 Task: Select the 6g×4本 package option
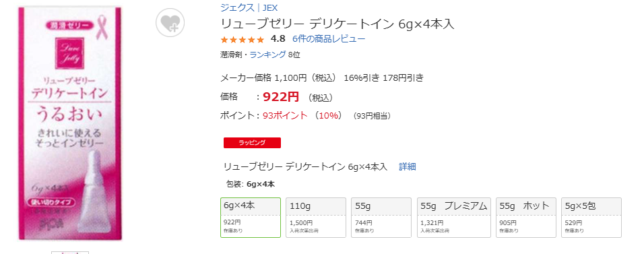tap(251, 218)
